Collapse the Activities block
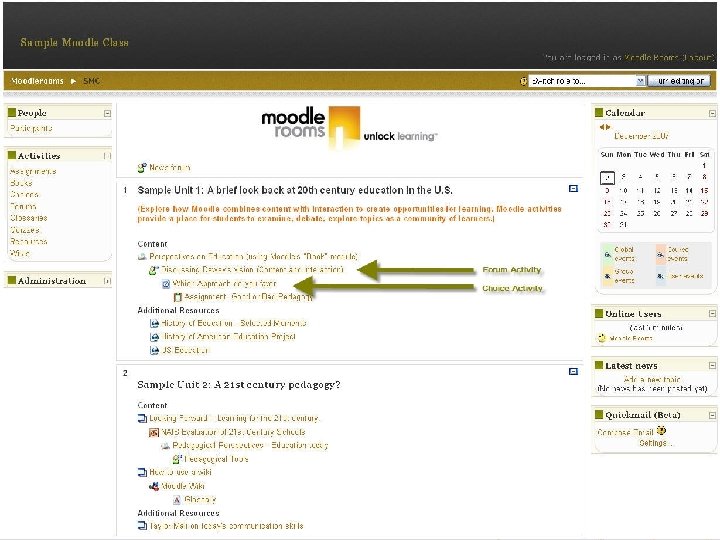This screenshot has width=720, height=540. pyautogui.click(x=107, y=156)
